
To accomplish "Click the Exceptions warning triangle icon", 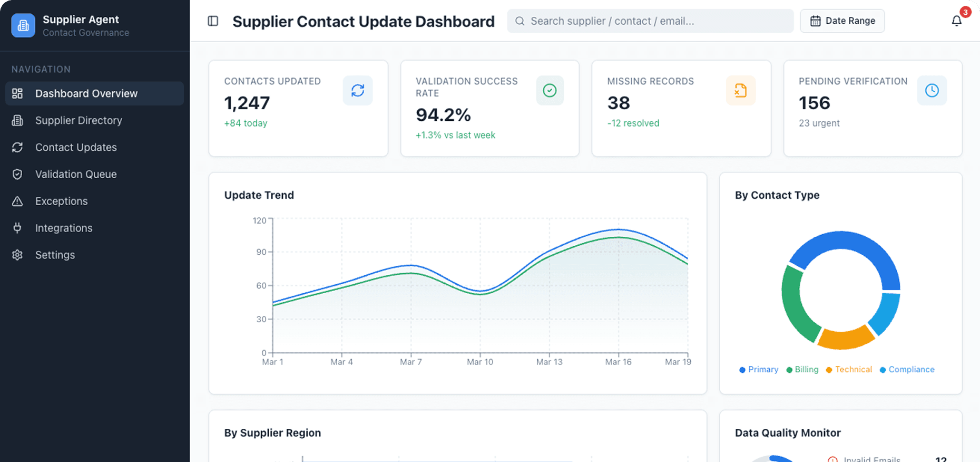I will tap(17, 201).
